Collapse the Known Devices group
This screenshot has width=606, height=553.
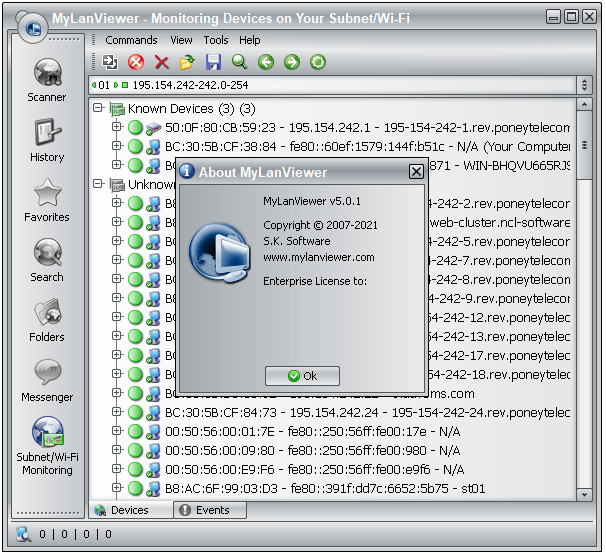pyautogui.click(x=98, y=108)
